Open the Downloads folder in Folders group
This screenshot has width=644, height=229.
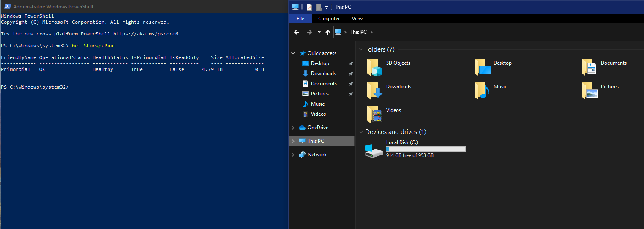point(374,91)
